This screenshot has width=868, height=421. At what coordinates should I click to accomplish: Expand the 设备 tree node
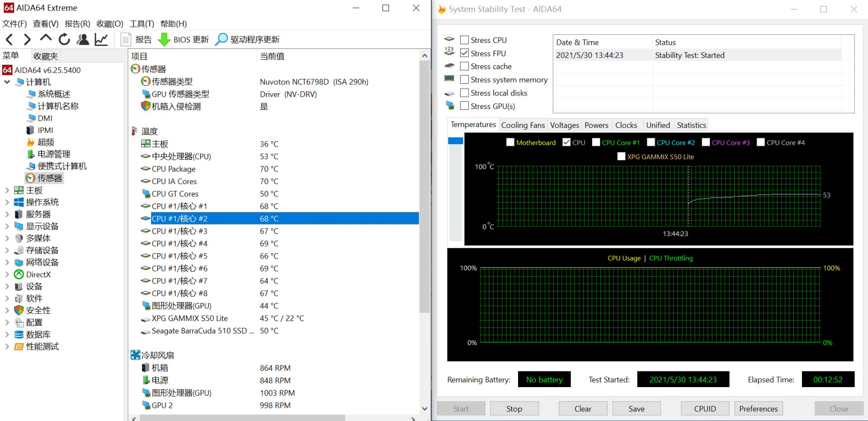coord(7,287)
